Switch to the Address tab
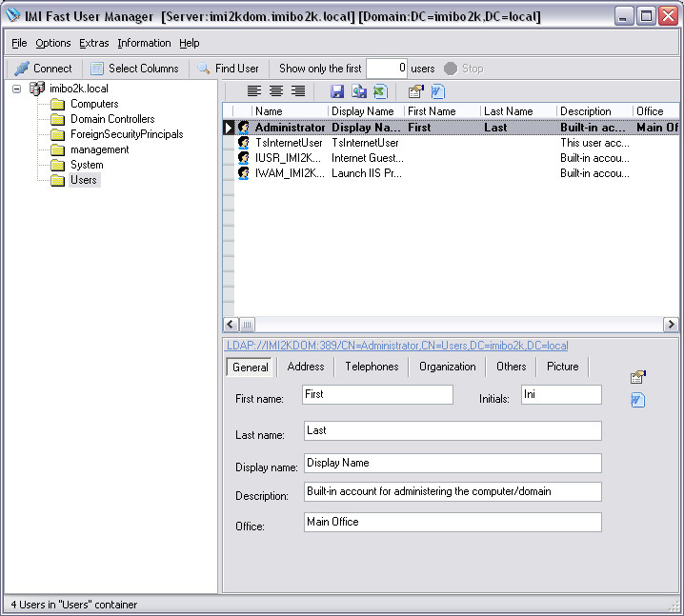The height and width of the screenshot is (616, 684). (x=306, y=367)
